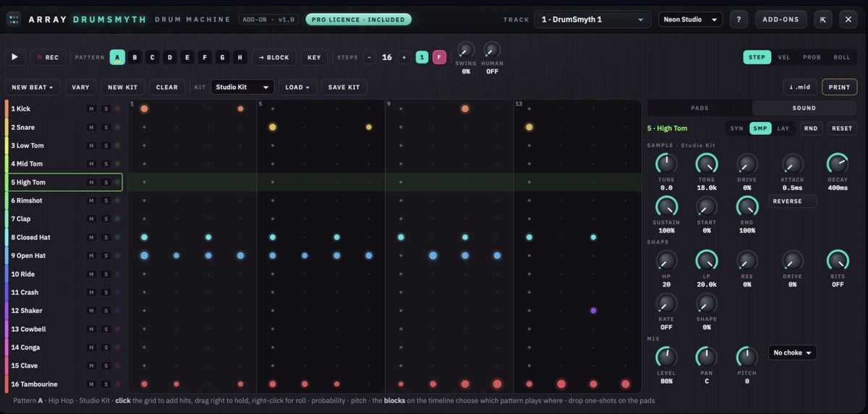Click the VARY button
Screen dimensions: 868x414
coord(81,87)
